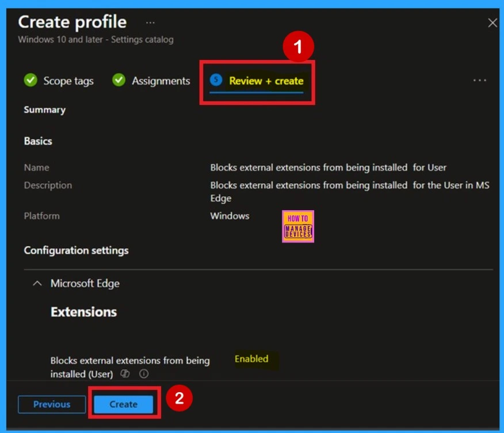
Task: Go to the Assignments step
Action: point(161,81)
